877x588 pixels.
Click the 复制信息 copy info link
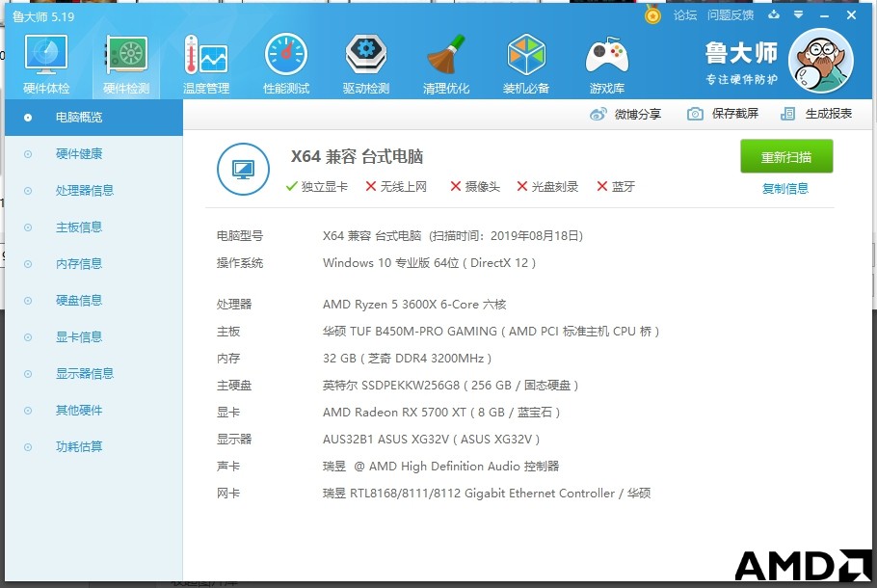785,189
